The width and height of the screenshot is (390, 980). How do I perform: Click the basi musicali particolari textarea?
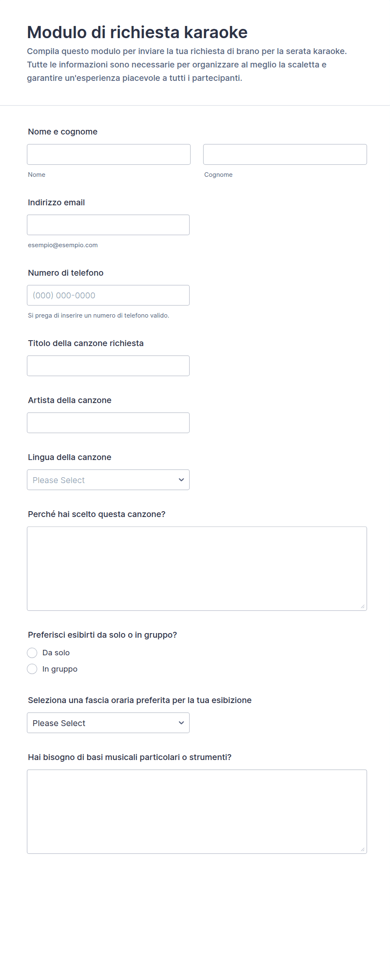point(197,812)
